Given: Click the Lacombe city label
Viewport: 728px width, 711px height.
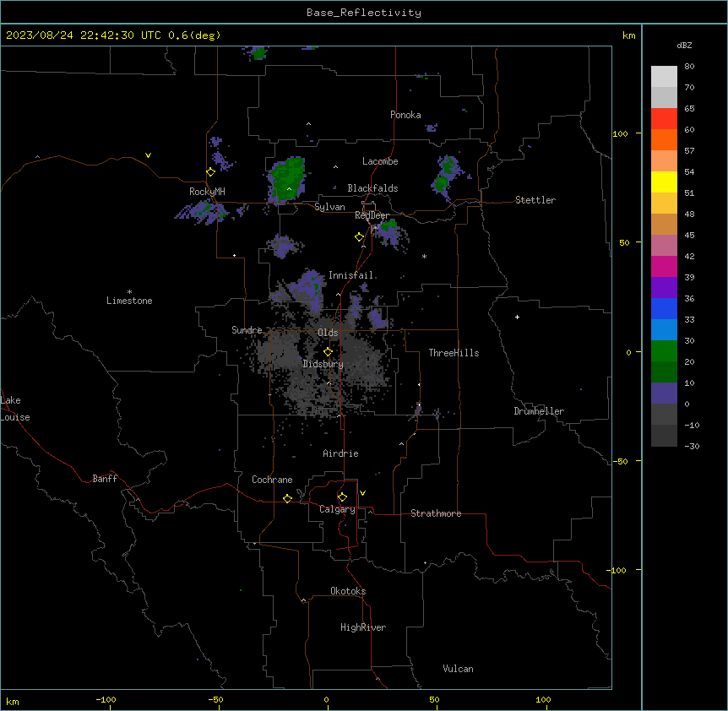Looking at the screenshot, I should (x=380, y=161).
